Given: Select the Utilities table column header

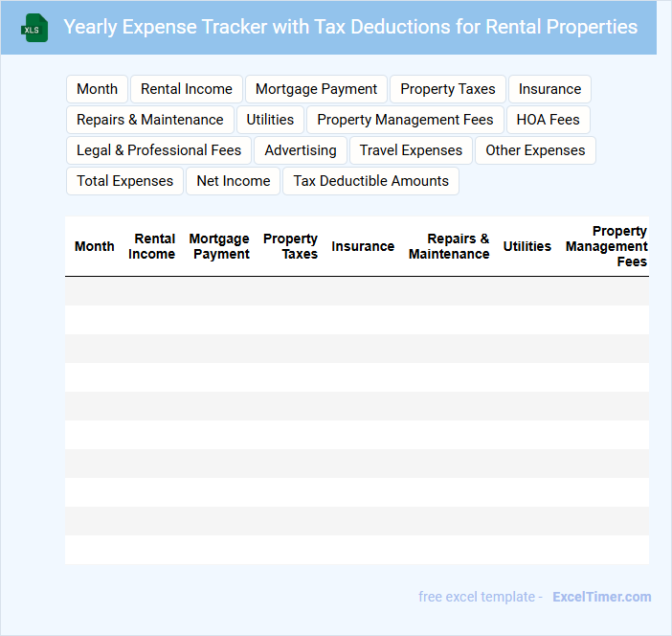Looking at the screenshot, I should pyautogui.click(x=527, y=246).
